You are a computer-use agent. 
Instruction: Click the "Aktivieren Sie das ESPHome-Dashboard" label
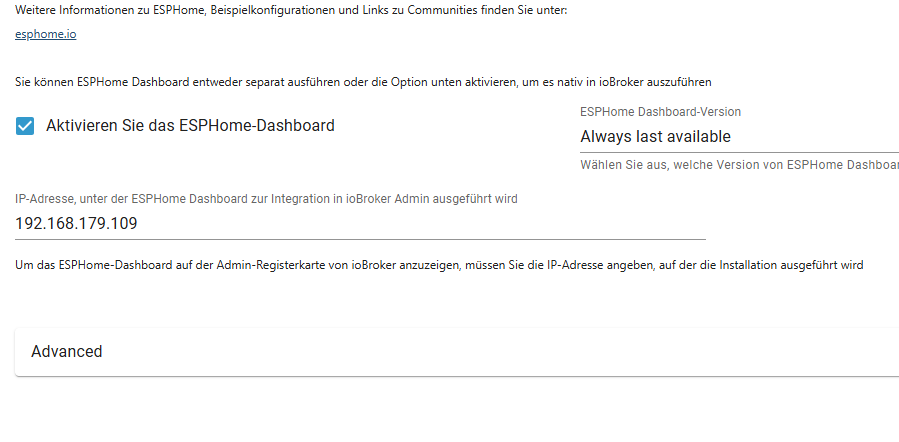190,126
